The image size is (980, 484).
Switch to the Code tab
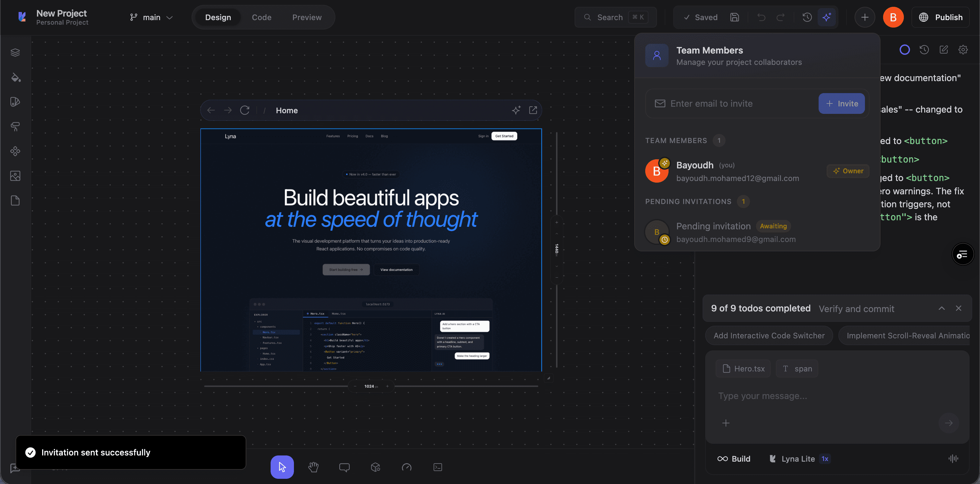point(261,18)
